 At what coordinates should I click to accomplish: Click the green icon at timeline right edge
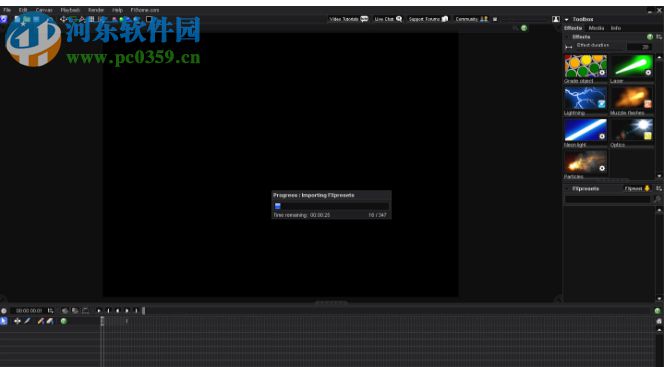pyautogui.click(x=658, y=311)
